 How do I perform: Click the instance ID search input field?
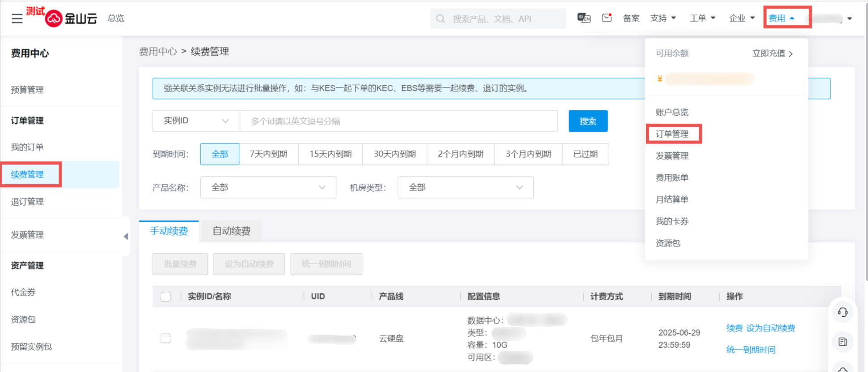point(398,121)
